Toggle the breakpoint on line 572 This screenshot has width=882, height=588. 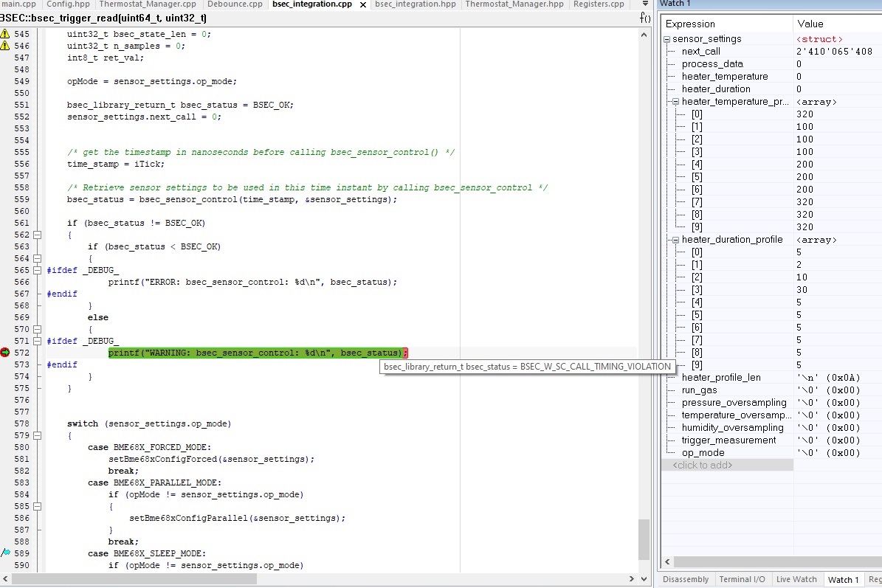[x=5, y=353]
